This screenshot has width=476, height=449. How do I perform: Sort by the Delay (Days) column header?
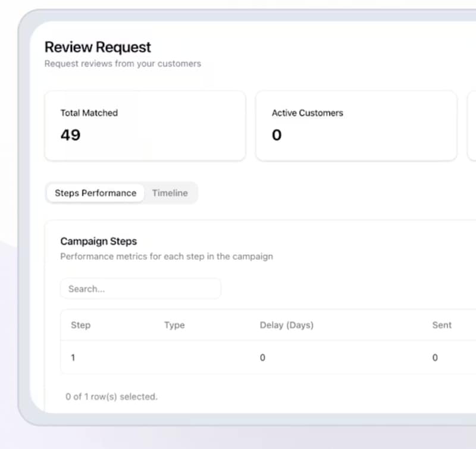[286, 325]
